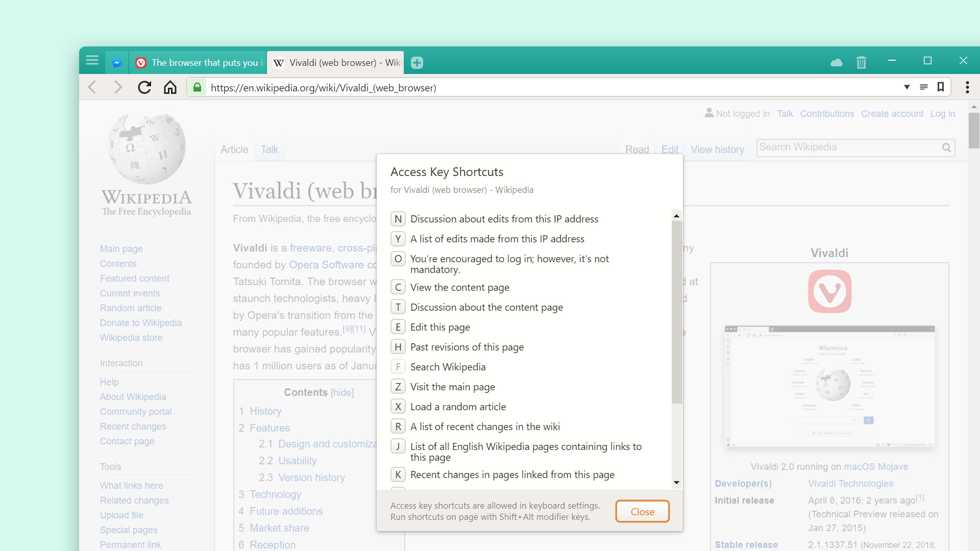980x551 pixels.
Task: Click the reader mode icon in address bar
Action: (923, 87)
